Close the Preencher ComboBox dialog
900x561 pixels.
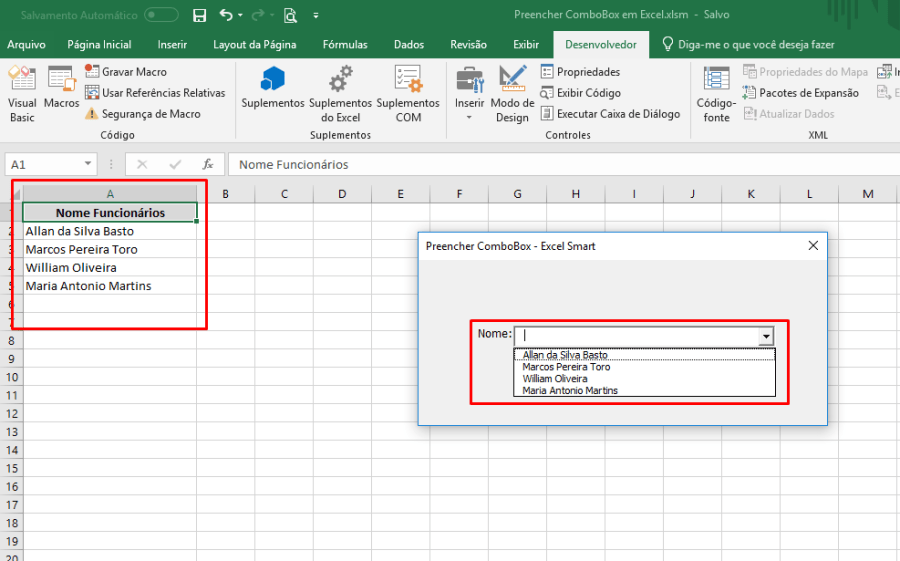(x=813, y=246)
